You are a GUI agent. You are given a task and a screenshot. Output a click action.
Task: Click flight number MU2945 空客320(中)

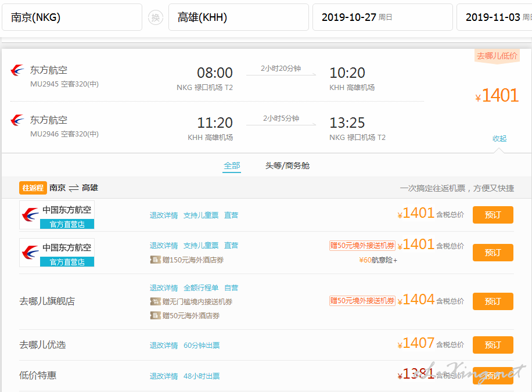tap(64, 84)
